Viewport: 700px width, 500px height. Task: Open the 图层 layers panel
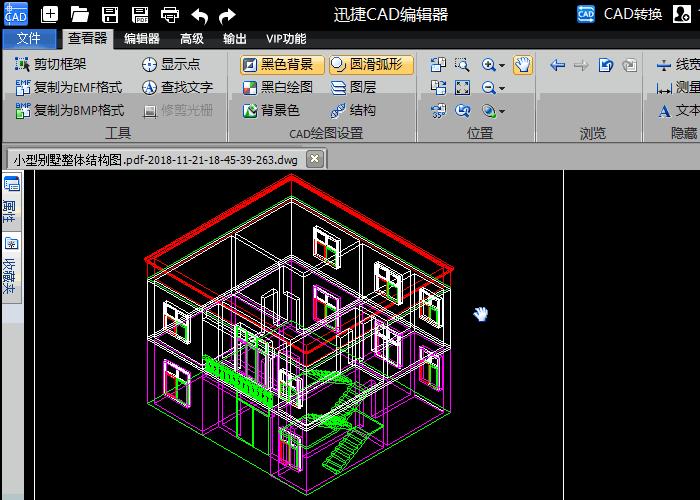coord(353,87)
